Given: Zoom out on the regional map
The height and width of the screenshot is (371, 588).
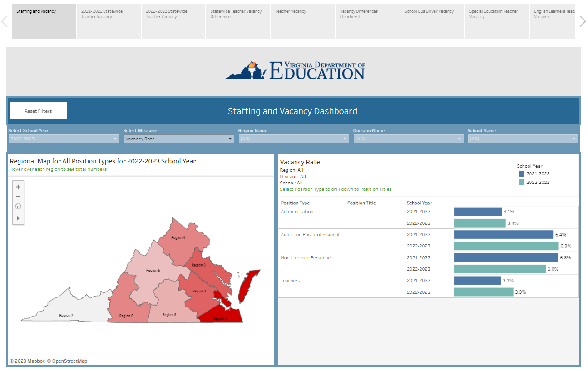Looking at the screenshot, I should pyautogui.click(x=18, y=196).
